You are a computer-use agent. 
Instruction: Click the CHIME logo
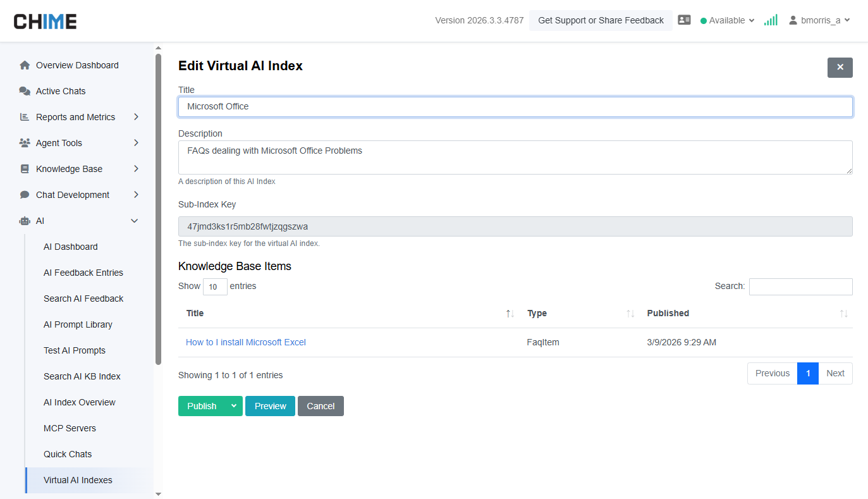(x=46, y=22)
